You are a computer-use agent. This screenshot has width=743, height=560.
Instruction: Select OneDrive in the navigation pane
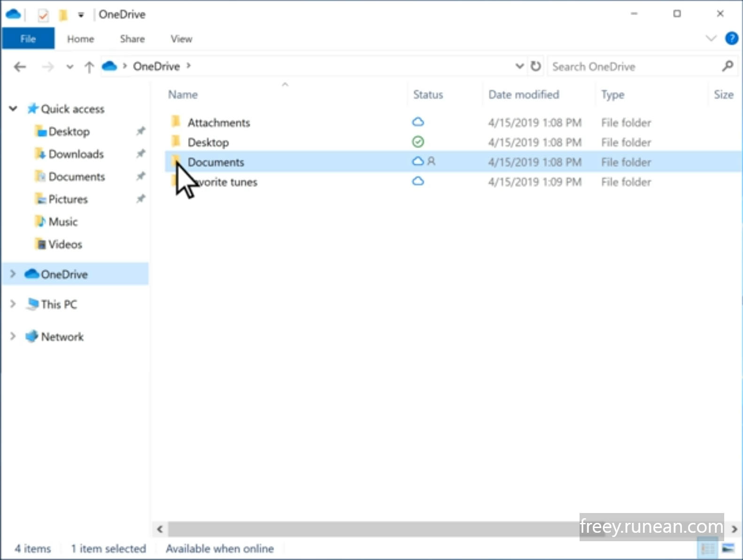pos(64,274)
